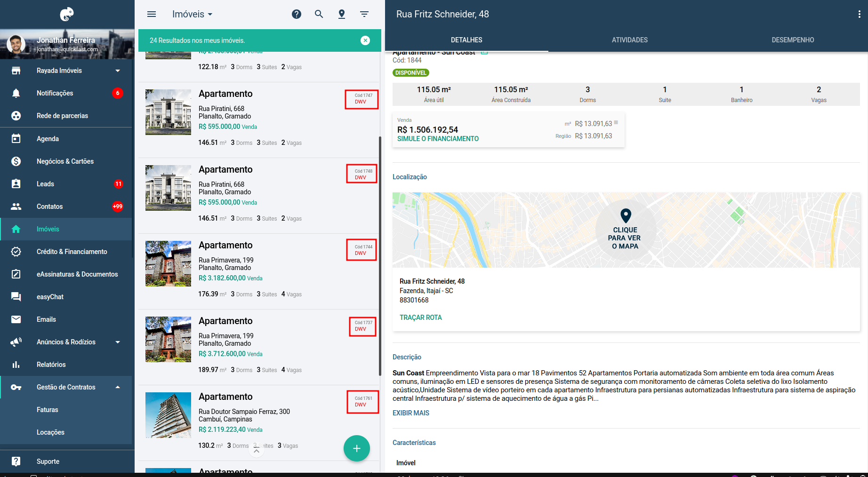Viewport: 868px width, 477px height.
Task: Click the Notificações bell icon
Action: [16, 93]
